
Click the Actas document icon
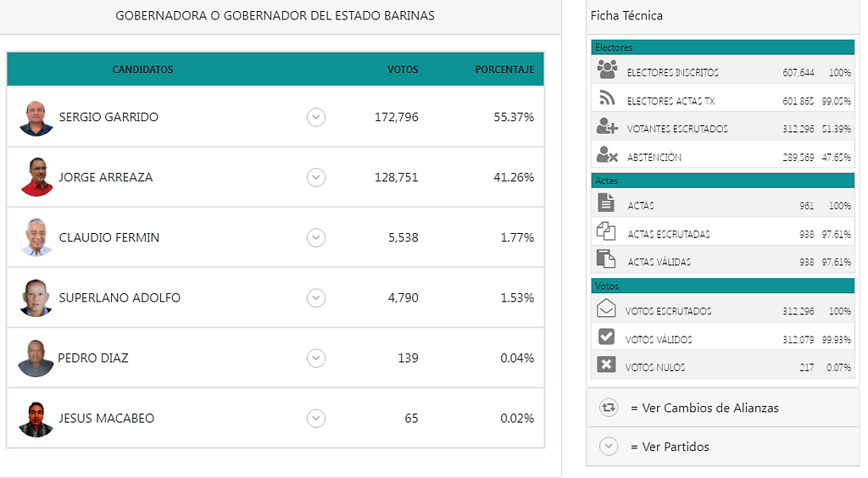point(606,203)
